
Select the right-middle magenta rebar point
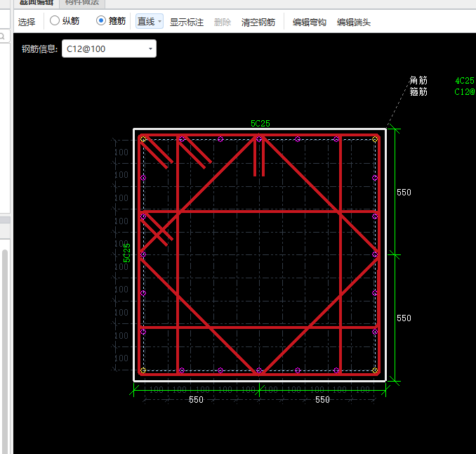coord(375,254)
